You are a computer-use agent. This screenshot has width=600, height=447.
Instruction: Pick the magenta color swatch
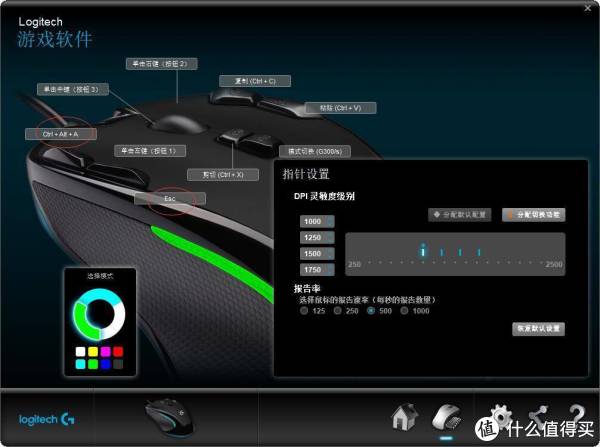click(x=106, y=351)
